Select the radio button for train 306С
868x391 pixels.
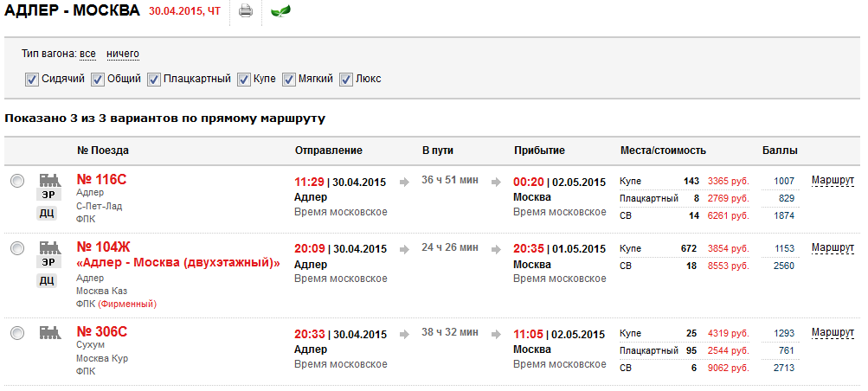pos(17,333)
